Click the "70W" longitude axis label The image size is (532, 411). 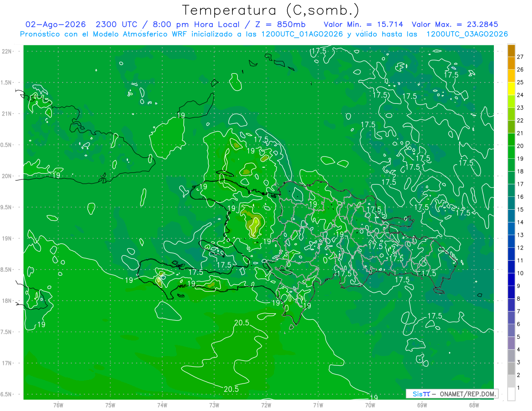click(x=370, y=404)
